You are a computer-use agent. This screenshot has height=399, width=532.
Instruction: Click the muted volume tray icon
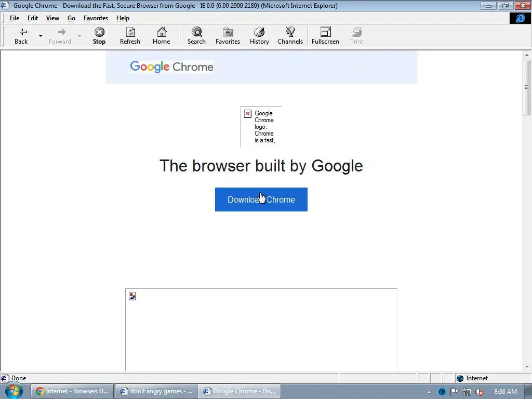(x=480, y=392)
